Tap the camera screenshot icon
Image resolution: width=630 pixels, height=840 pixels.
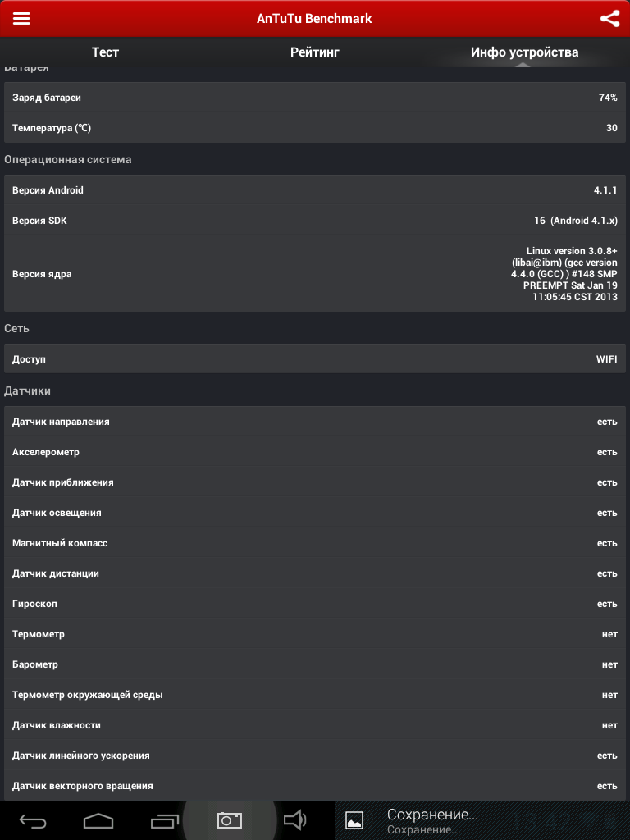(x=230, y=819)
